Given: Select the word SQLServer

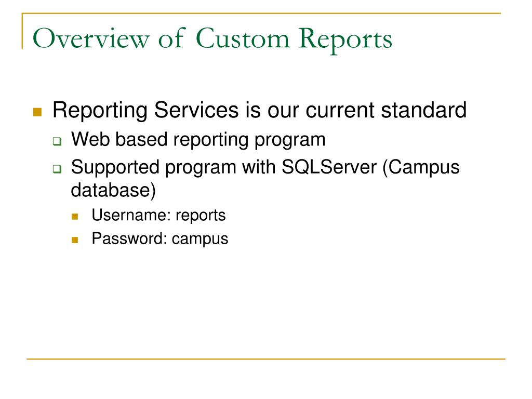Looking at the screenshot, I should [329, 167].
